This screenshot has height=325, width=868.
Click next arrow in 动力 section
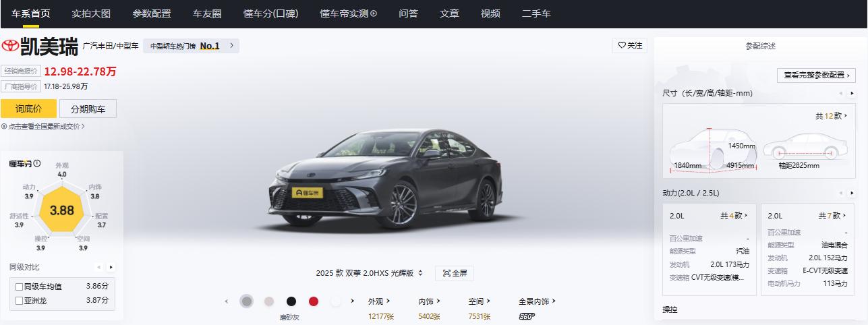pyautogui.click(x=852, y=193)
